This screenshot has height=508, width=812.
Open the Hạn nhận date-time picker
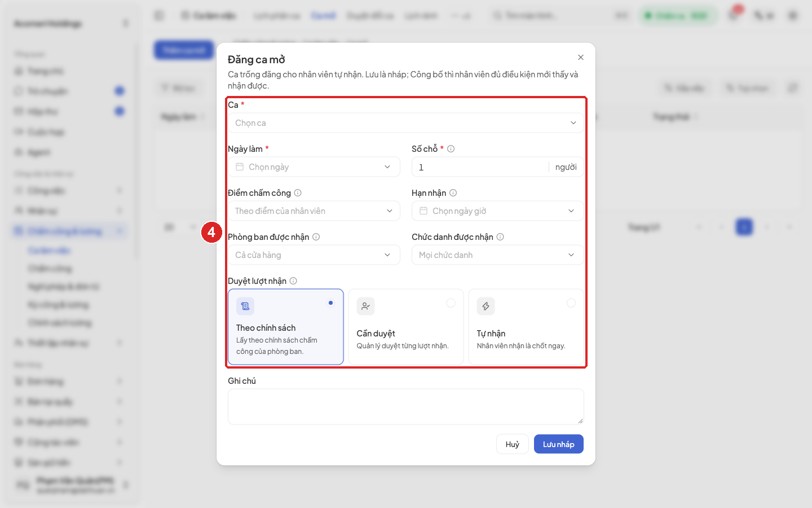click(498, 211)
